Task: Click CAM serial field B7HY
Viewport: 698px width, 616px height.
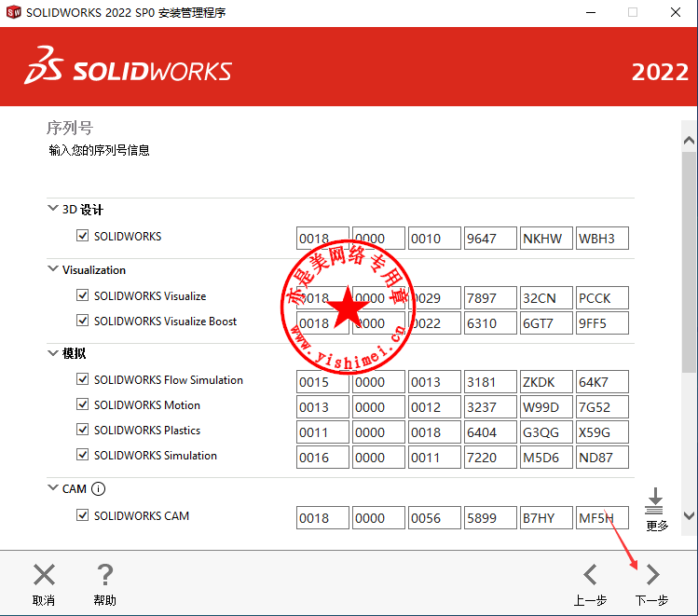Action: [x=546, y=517]
